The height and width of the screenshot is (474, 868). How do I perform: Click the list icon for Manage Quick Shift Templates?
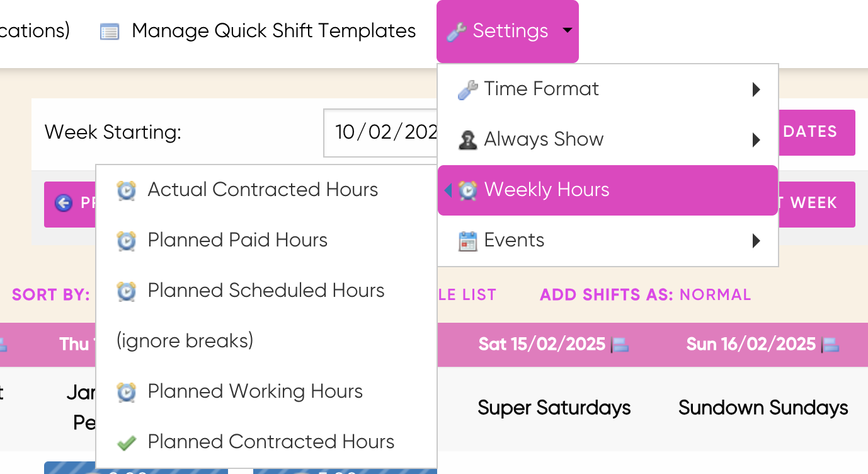coord(110,32)
